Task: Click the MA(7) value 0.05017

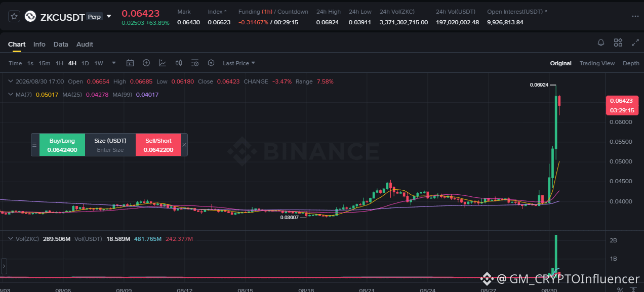Action: click(47, 95)
